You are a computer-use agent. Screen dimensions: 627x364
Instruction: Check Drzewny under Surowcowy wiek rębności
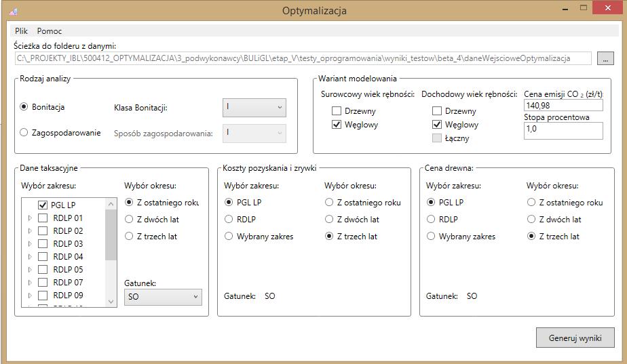tap(337, 110)
